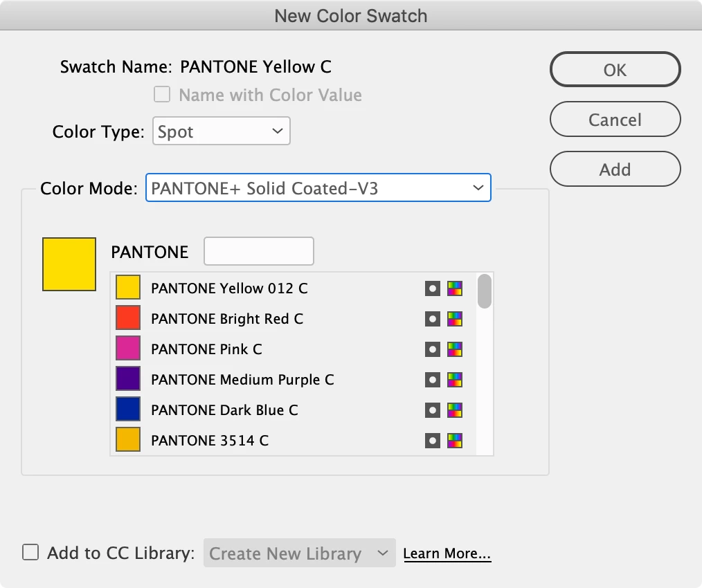Click the PANTONE number search field
702x588 pixels.
tap(258, 252)
